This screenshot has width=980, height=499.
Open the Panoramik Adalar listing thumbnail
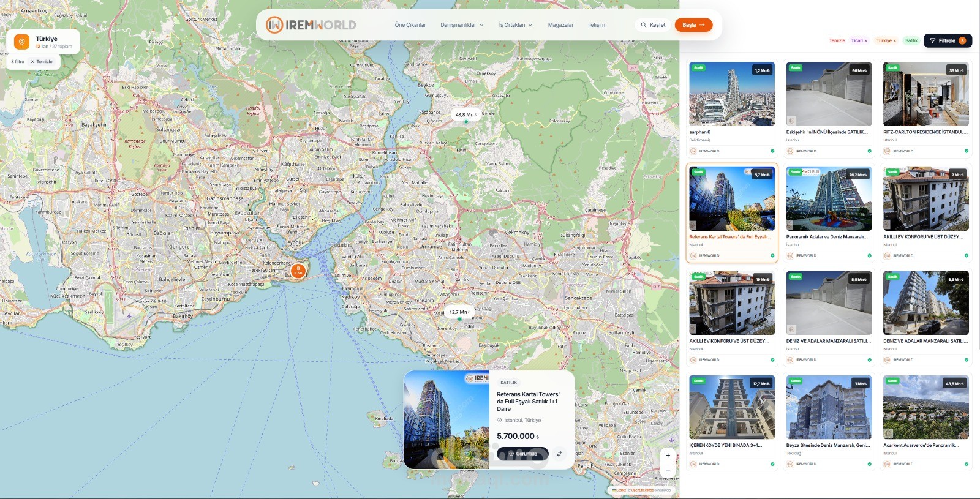pos(829,198)
